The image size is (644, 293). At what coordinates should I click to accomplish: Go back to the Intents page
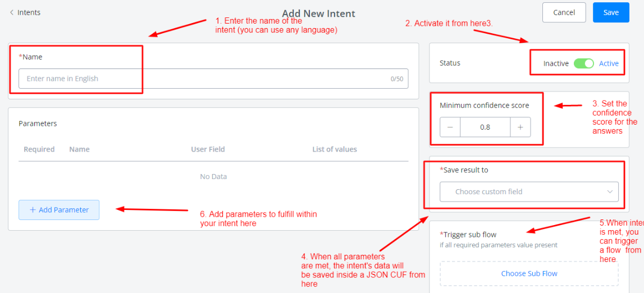coord(29,12)
